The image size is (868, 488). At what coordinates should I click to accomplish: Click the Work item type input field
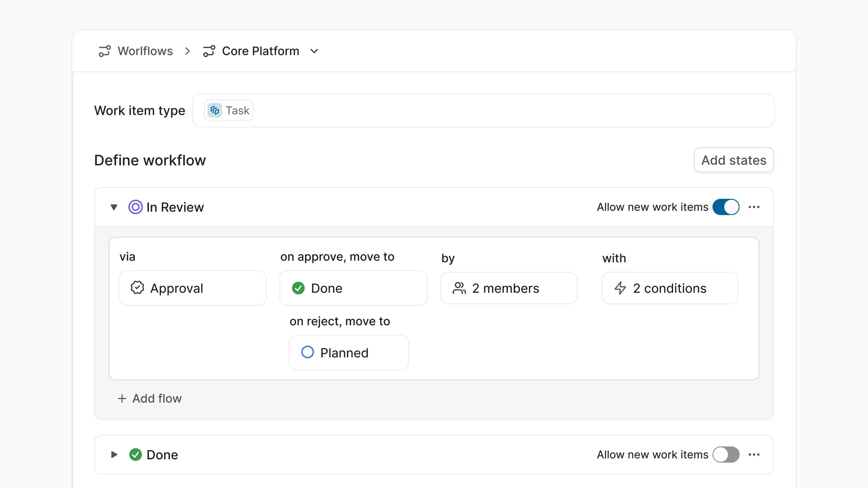pyautogui.click(x=483, y=110)
